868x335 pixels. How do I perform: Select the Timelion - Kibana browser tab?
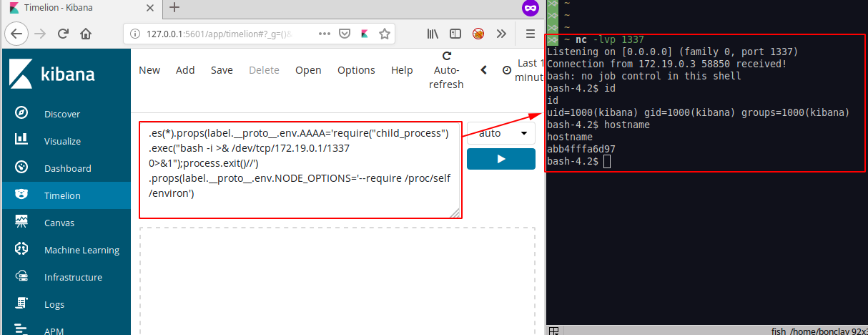pyautogui.click(x=80, y=8)
